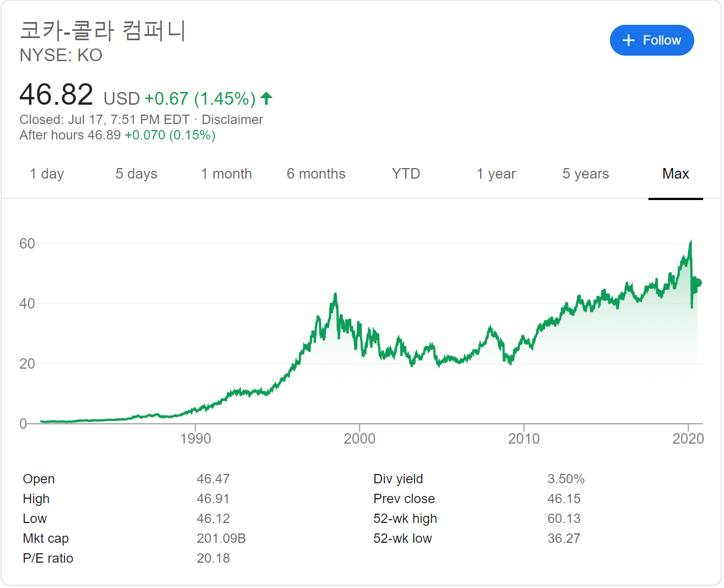Click the 2000 label on the chart axis
The image size is (724, 588).
coord(360,439)
